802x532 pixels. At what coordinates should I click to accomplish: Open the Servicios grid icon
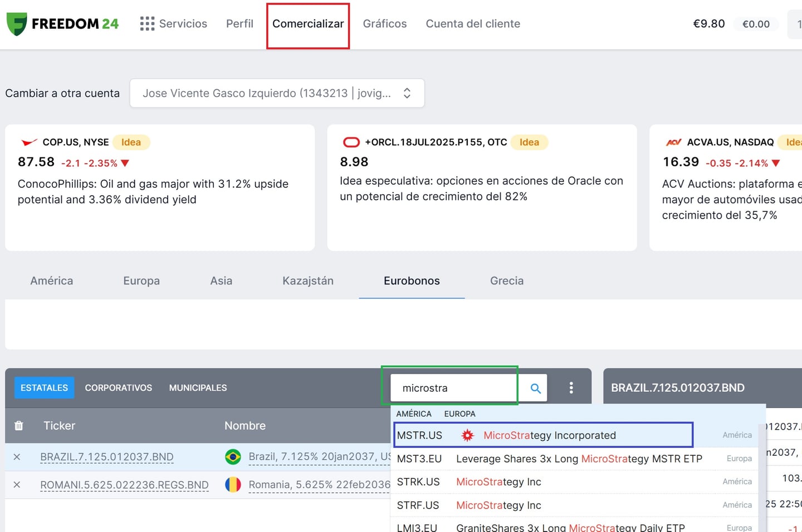click(146, 23)
